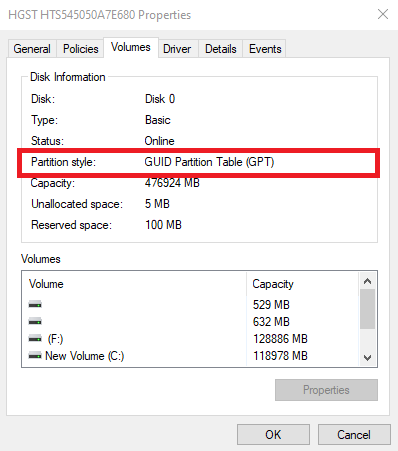Viewport: 398px width, 451px height.
Task: Click the 476924 MB capacity value
Action: coord(172,183)
